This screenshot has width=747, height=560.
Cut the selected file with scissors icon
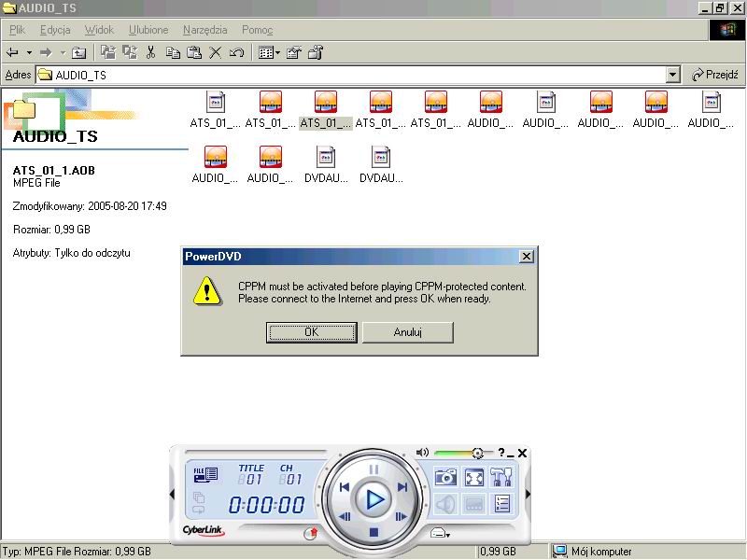tap(151, 52)
